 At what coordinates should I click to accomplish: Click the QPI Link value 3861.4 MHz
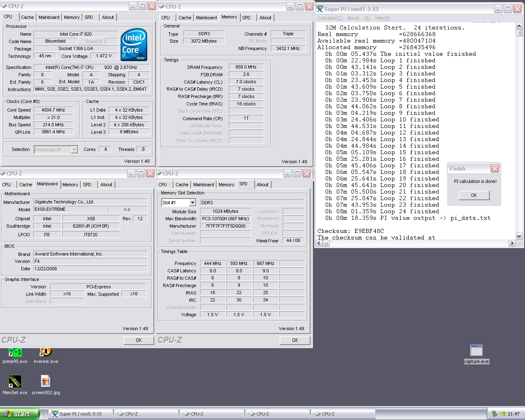(53, 132)
